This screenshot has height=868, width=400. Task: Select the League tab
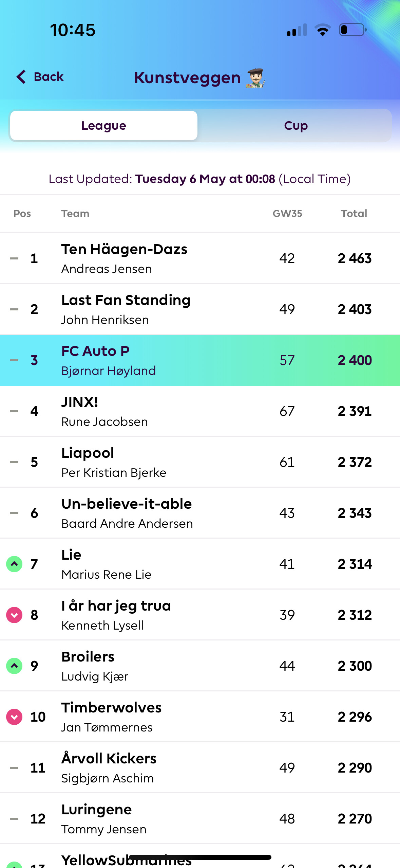point(104,126)
